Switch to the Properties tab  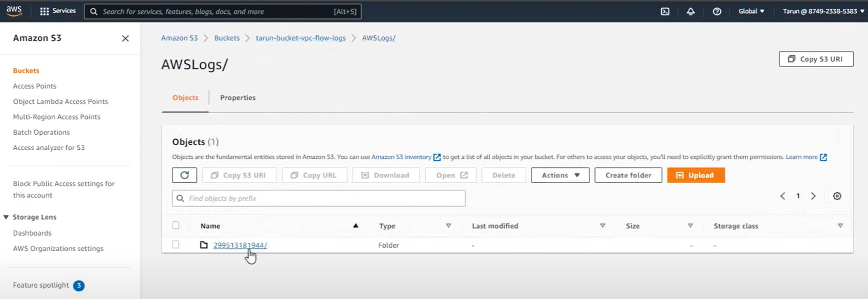coord(238,98)
